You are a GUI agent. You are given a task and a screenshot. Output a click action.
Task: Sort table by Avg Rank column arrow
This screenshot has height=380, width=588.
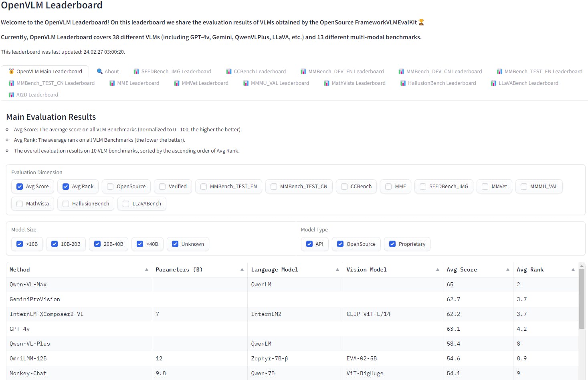(573, 270)
